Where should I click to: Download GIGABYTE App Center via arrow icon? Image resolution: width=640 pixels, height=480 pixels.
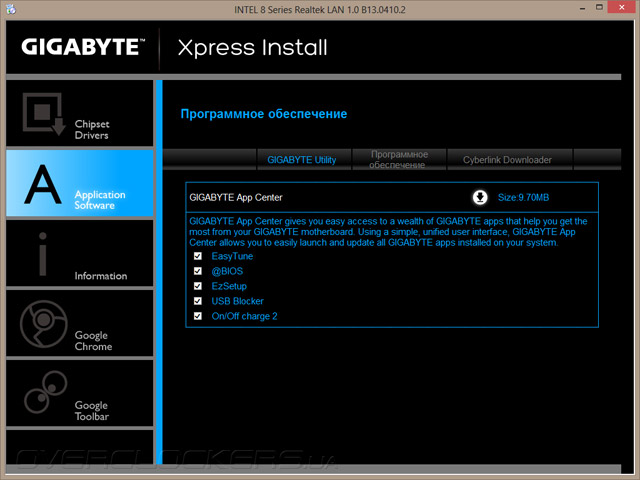tap(480, 197)
